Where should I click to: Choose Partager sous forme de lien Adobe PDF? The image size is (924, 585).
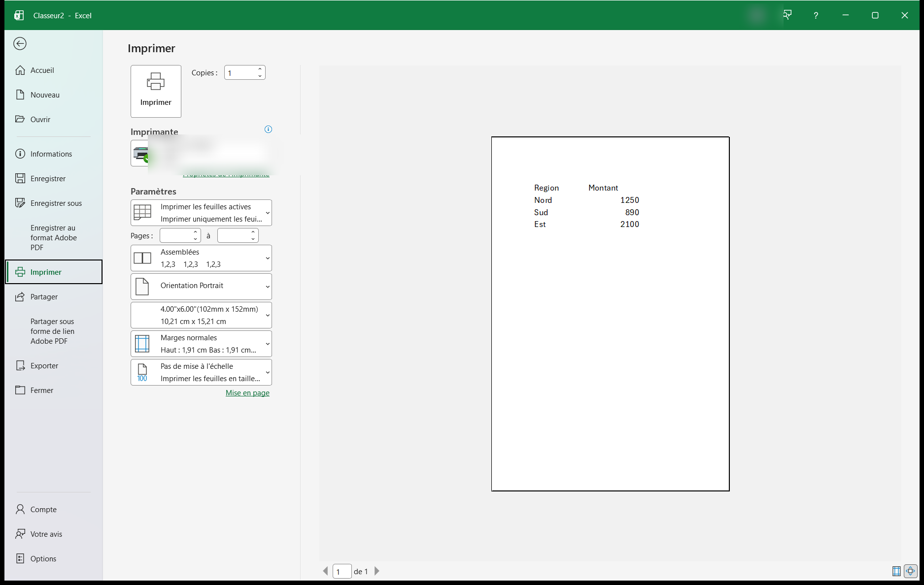tap(54, 331)
